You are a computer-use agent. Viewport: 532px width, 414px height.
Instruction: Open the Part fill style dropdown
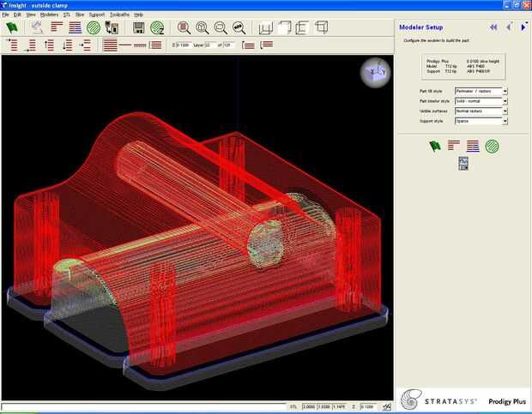pyautogui.click(x=481, y=91)
